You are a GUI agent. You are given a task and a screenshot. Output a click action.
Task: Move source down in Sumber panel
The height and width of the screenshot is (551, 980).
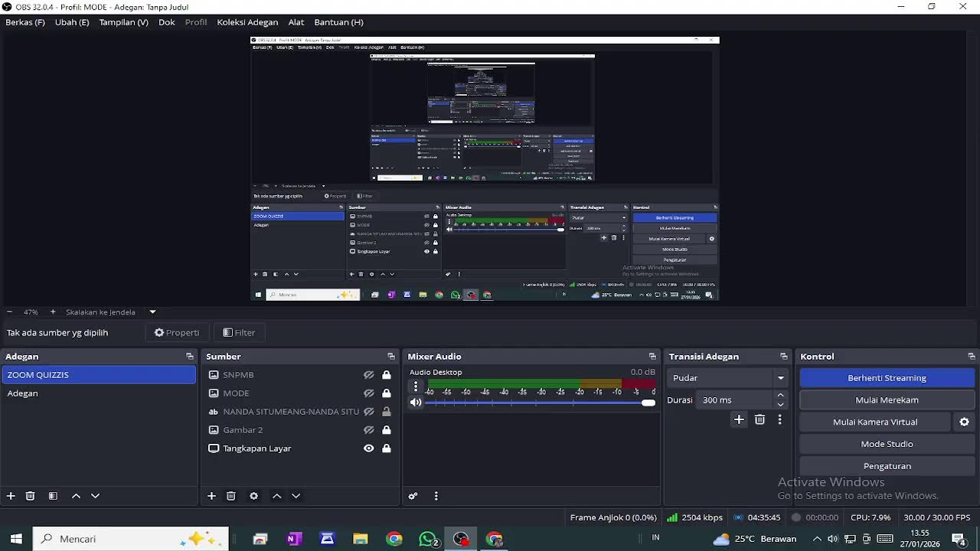296,496
